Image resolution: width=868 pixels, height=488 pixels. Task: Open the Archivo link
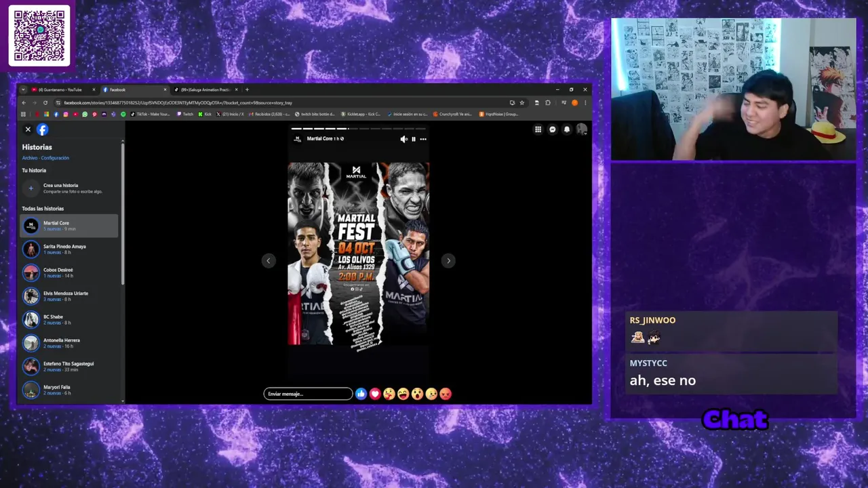tap(29, 158)
